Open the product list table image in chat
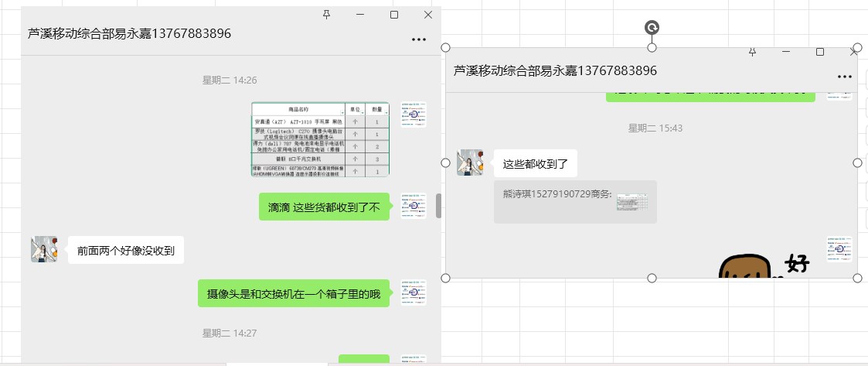868x366 pixels. [320, 139]
